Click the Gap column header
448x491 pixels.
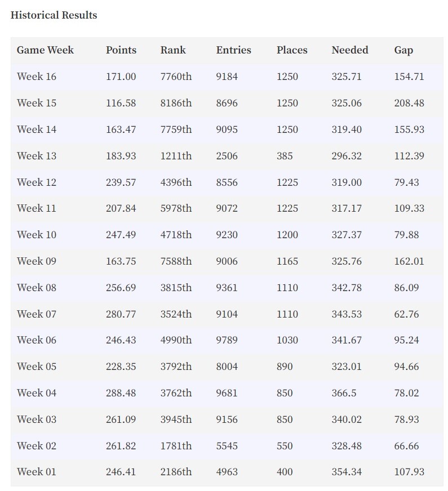point(403,51)
